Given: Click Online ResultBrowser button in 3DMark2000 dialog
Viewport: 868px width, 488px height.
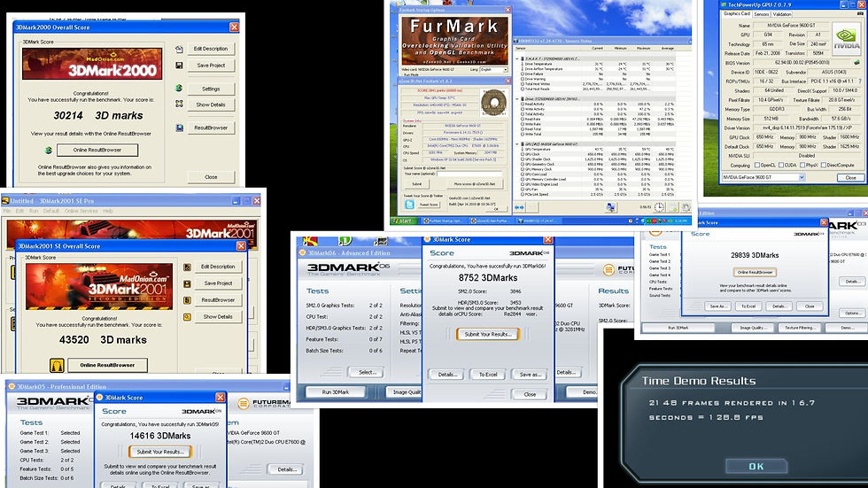Looking at the screenshot, I should click(97, 150).
